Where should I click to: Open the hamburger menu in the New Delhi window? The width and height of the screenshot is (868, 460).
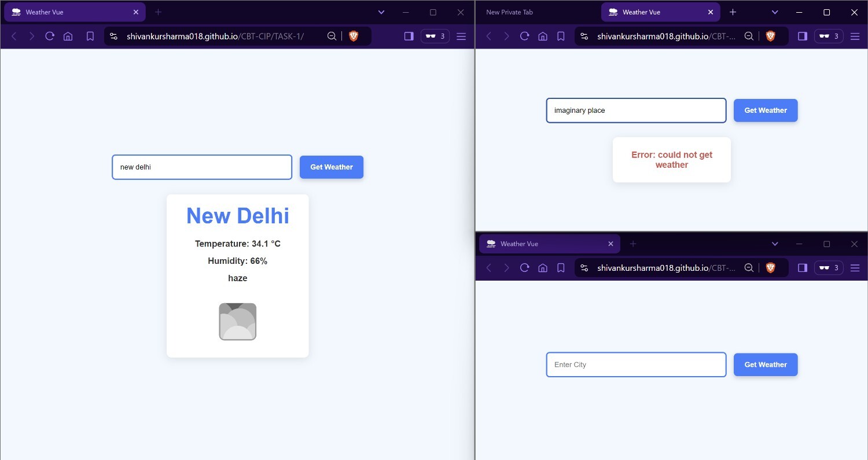[461, 36]
